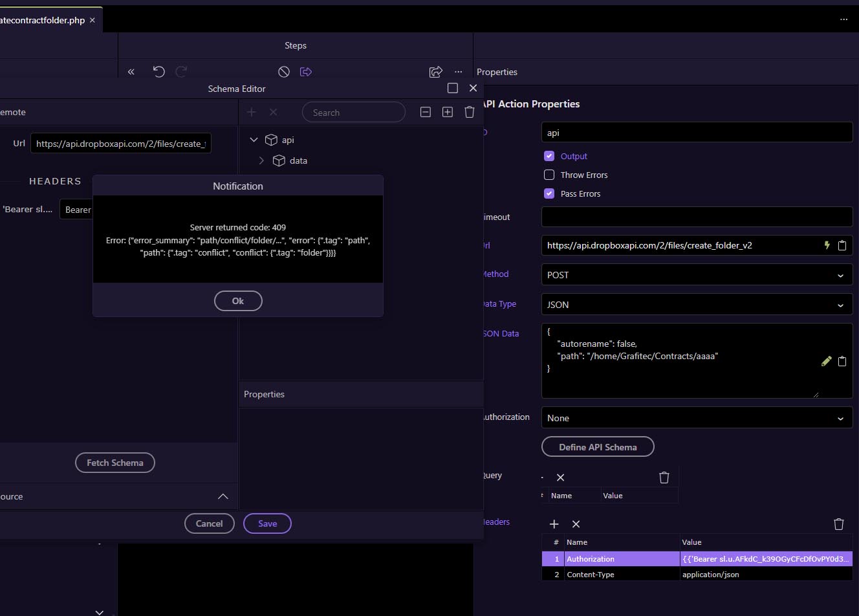Select the Content-Type header row
The image size is (859, 616).
click(x=697, y=575)
